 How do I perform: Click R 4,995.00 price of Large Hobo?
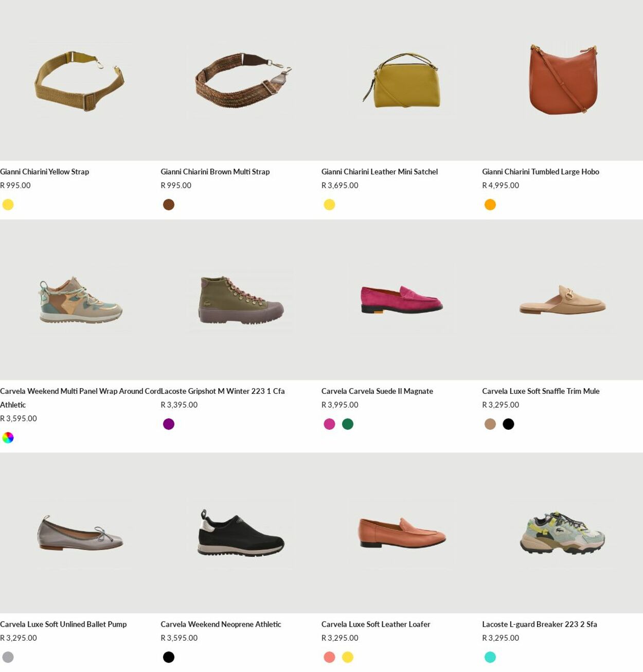pos(501,186)
